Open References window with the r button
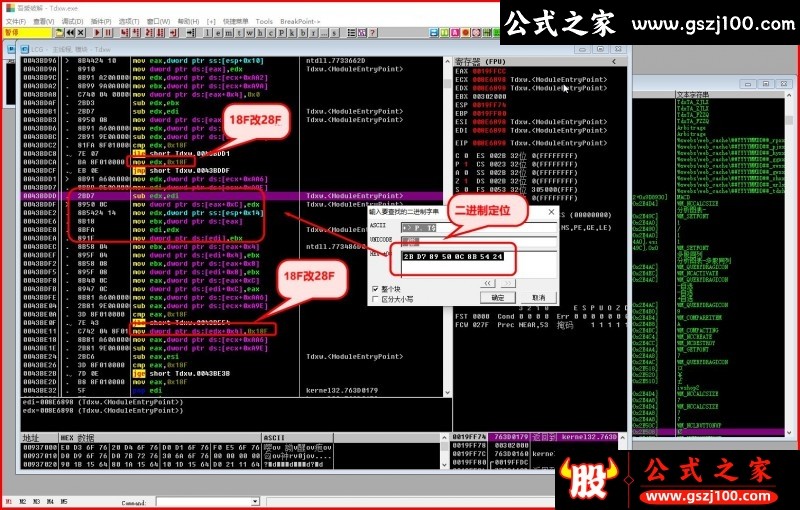The width and height of the screenshot is (800, 510). 313,33
